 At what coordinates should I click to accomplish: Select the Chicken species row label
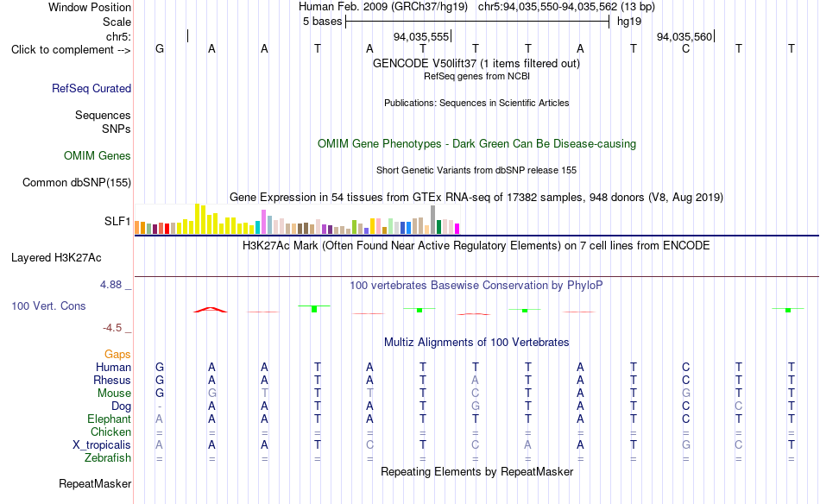coord(110,432)
